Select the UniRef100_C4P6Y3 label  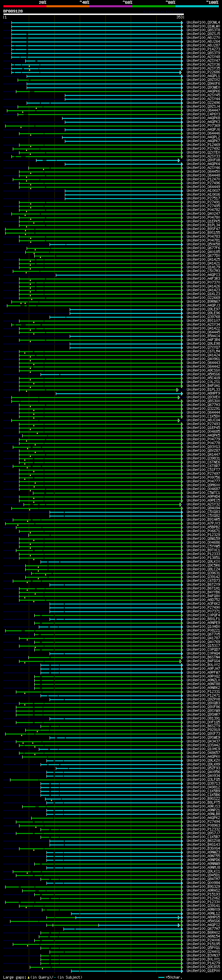[203, 114]
